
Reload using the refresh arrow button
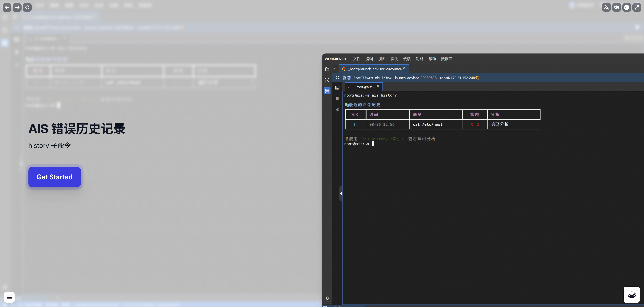pos(27,7)
